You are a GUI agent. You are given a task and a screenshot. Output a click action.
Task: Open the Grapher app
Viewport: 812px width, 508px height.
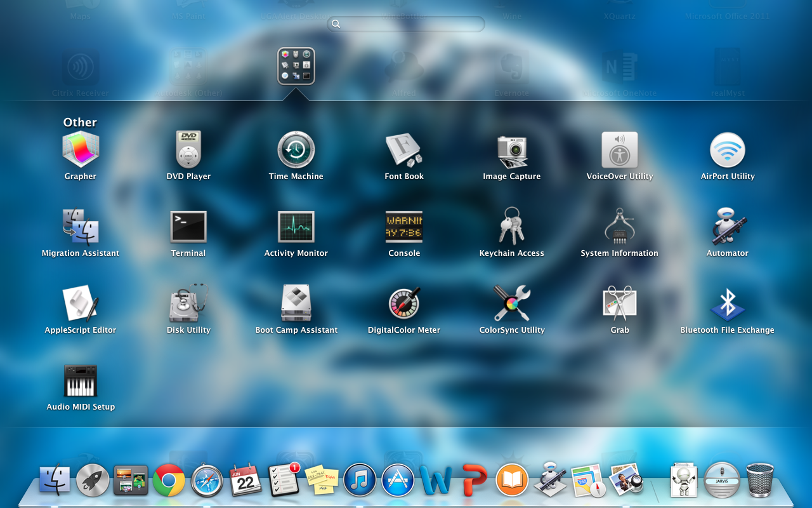pyautogui.click(x=81, y=150)
